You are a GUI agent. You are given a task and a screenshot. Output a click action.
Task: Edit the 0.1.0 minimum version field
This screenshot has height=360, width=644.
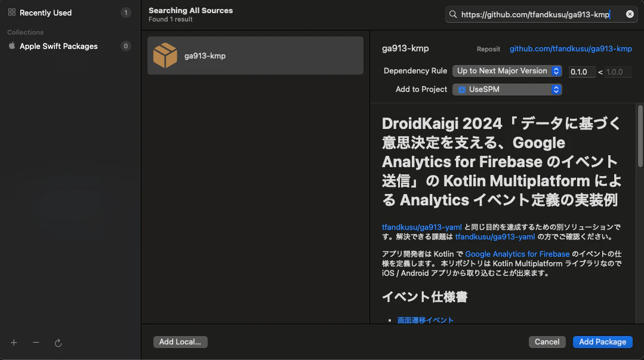(581, 72)
